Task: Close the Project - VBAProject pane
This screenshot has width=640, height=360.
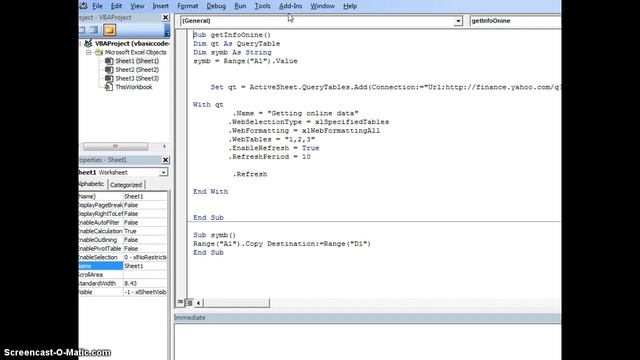Action: [x=165, y=17]
